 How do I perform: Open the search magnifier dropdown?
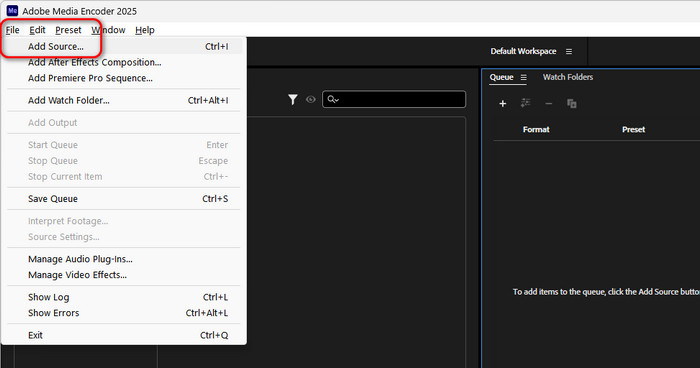point(333,99)
